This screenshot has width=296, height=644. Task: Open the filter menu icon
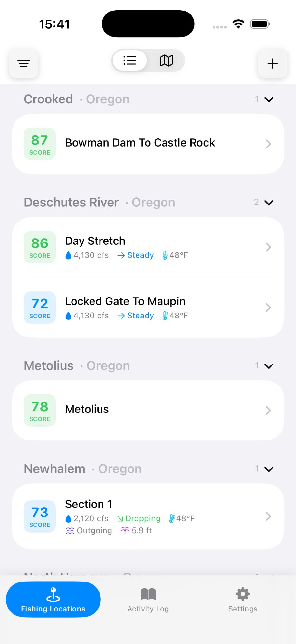coord(24,63)
